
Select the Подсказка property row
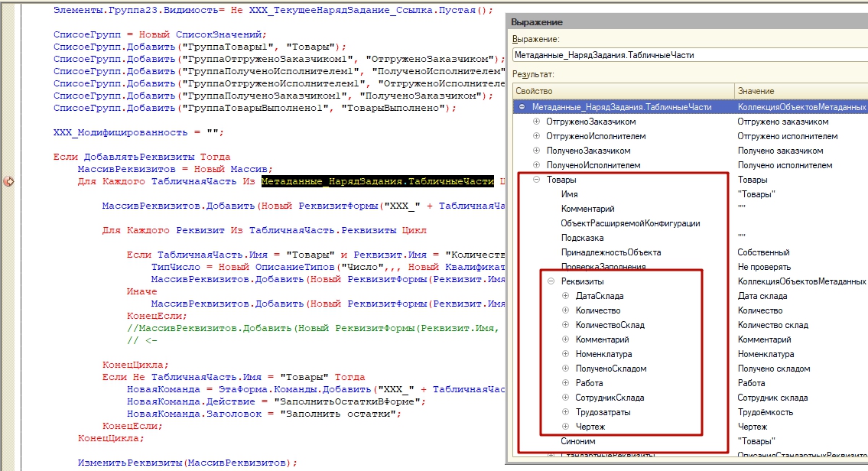[582, 238]
